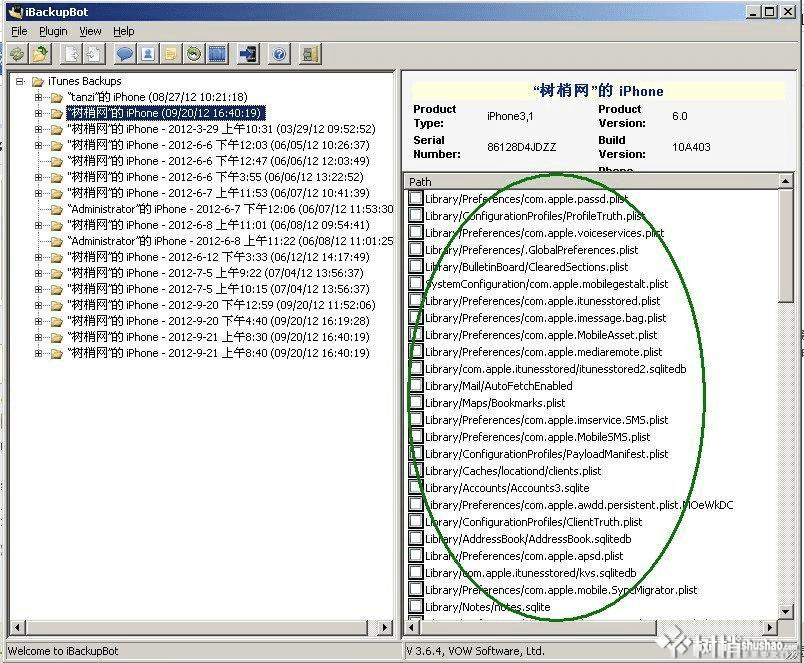The height and width of the screenshot is (663, 804).
Task: Expand the 06/06/12 13:22:52 backup node
Action: click(x=38, y=177)
